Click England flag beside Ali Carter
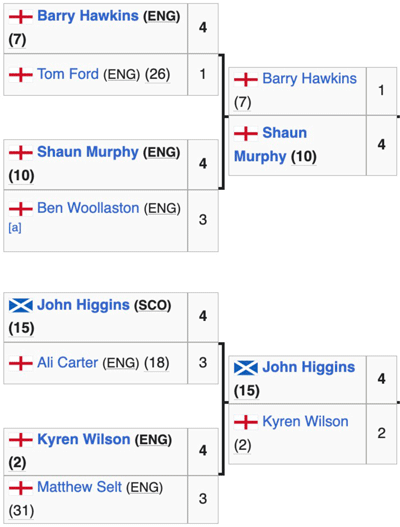400x527 pixels. (21, 363)
